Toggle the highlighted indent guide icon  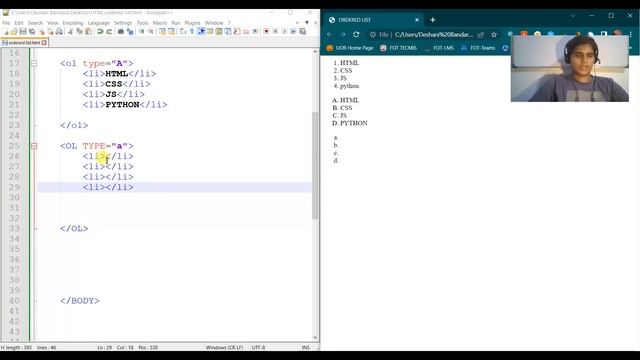coord(201,31)
